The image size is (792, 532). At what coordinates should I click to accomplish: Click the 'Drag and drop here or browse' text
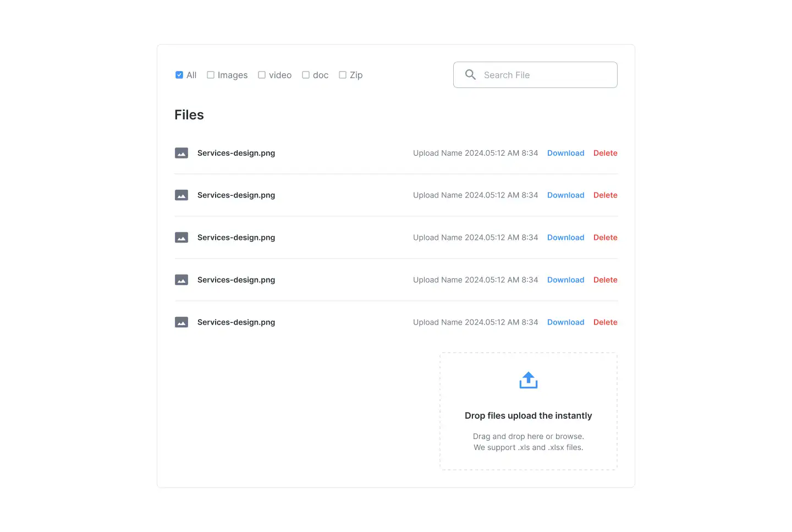click(529, 436)
